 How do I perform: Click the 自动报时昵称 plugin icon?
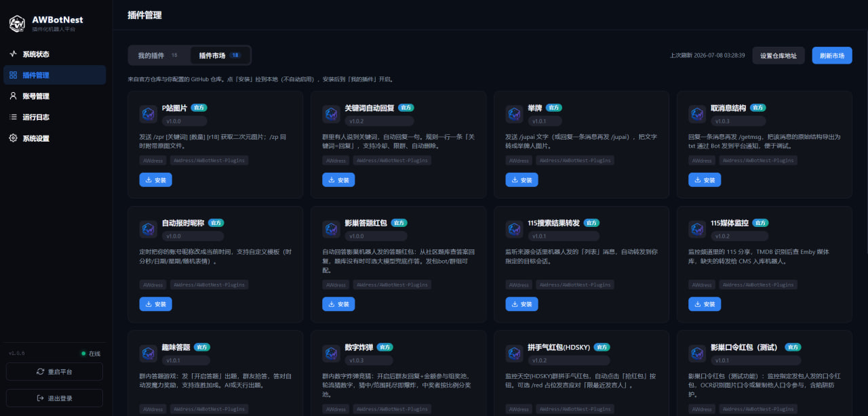click(148, 229)
